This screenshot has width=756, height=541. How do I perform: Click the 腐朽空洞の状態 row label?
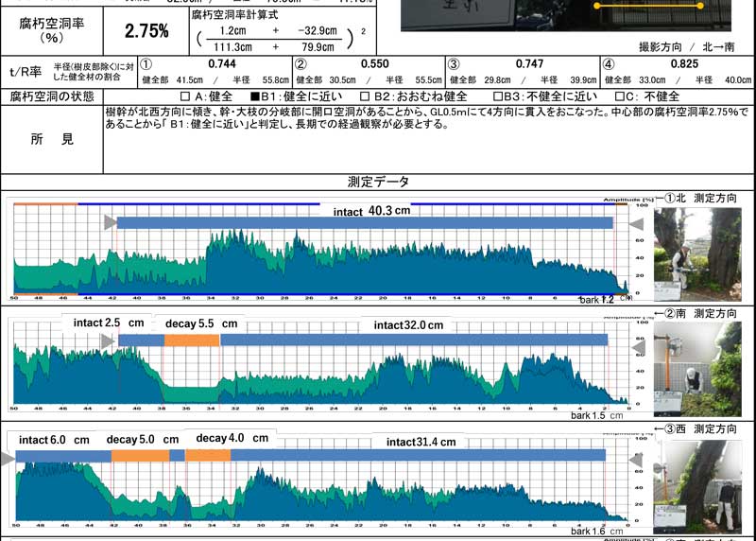[52, 96]
